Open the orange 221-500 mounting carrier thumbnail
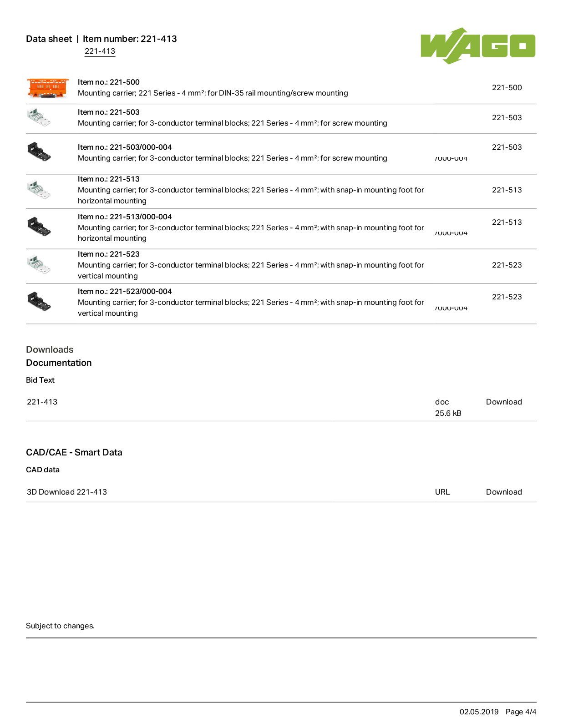563x728 pixels. pos(48,88)
